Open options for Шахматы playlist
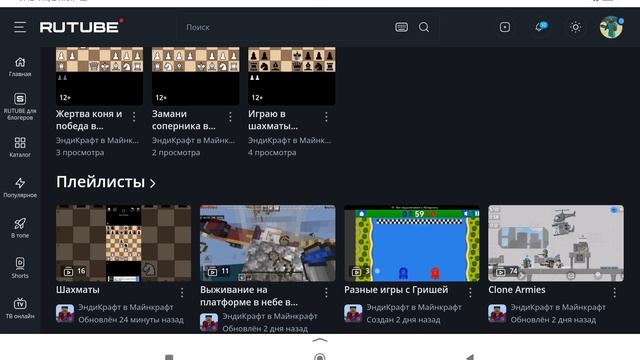This screenshot has width=640, height=360. pyautogui.click(x=182, y=292)
